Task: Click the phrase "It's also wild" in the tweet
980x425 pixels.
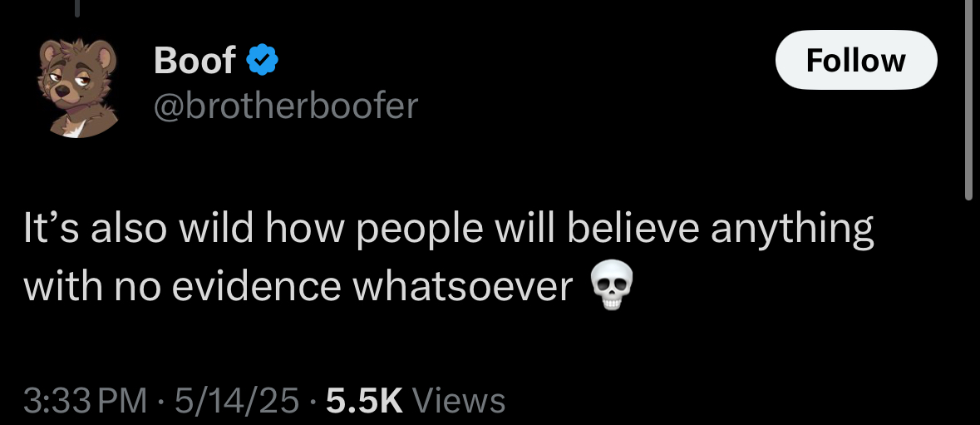Action: point(95,227)
